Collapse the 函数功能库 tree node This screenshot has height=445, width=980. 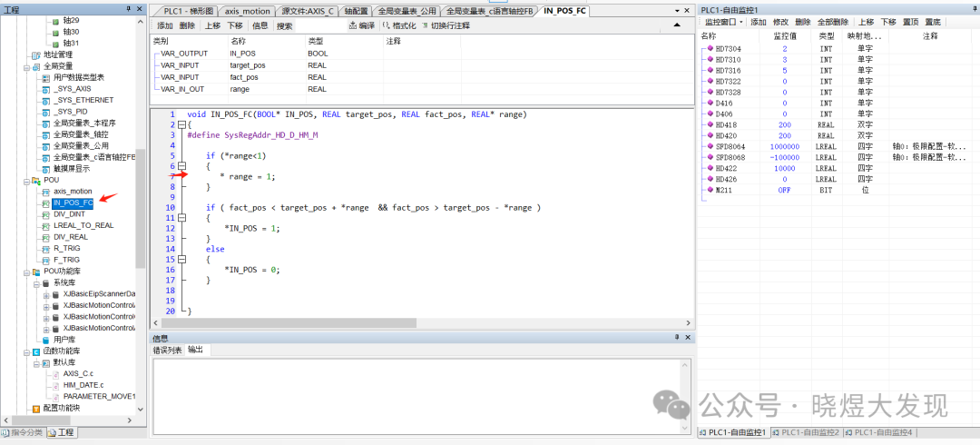click(26, 351)
